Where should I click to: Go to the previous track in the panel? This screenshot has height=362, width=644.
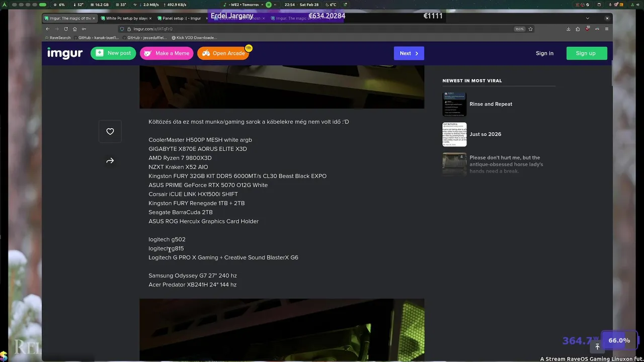(x=262, y=5)
